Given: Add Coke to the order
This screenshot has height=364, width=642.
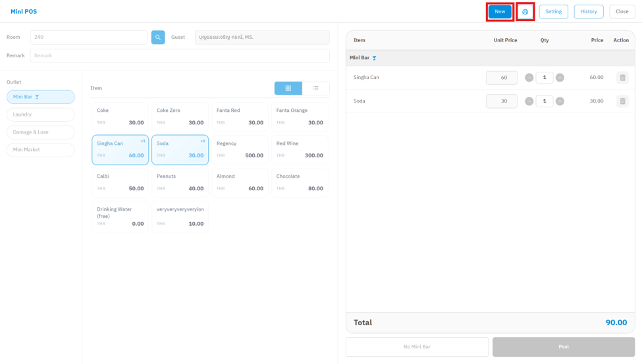Looking at the screenshot, I should [x=120, y=117].
